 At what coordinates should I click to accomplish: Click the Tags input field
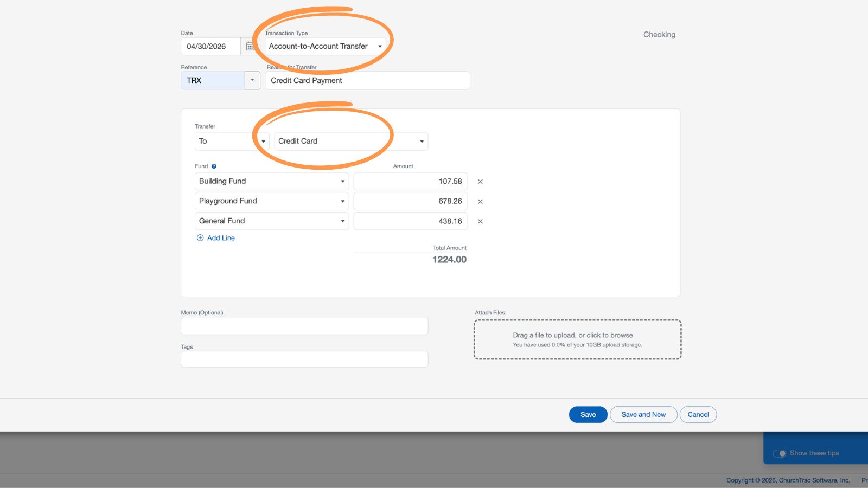tap(304, 359)
